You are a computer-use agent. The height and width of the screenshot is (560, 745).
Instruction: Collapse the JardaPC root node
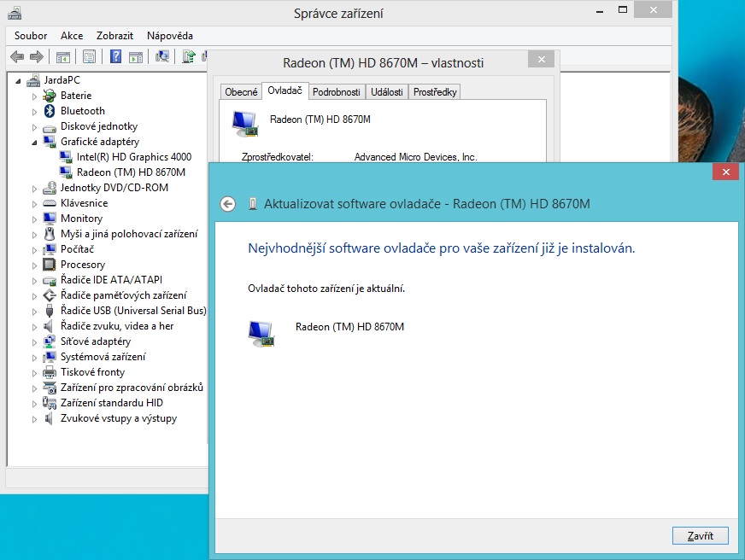point(18,81)
